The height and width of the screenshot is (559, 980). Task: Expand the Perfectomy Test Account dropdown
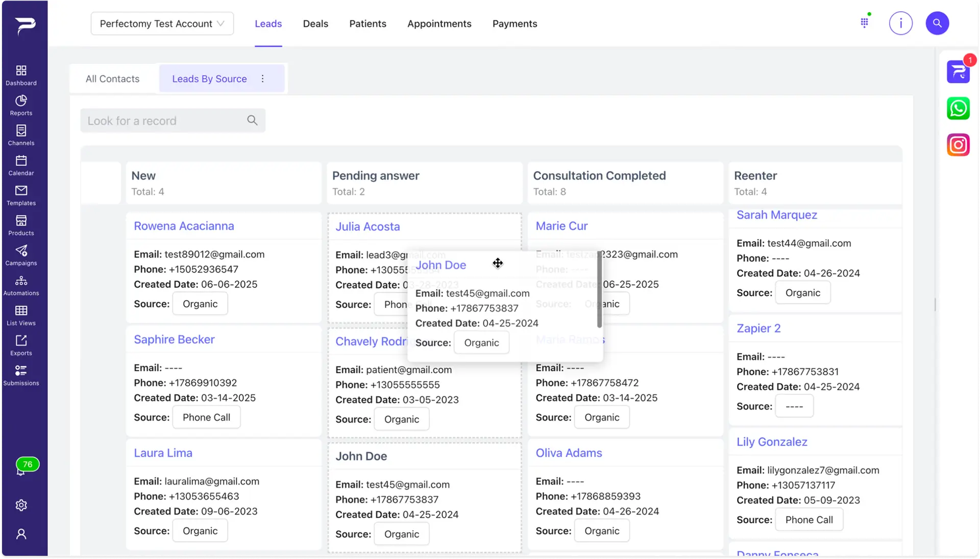(162, 23)
